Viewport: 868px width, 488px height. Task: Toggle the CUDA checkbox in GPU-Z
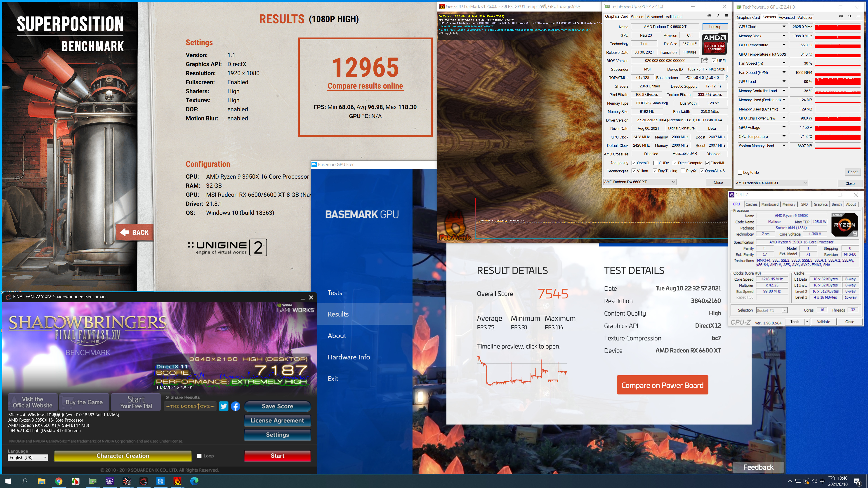pyautogui.click(x=656, y=163)
